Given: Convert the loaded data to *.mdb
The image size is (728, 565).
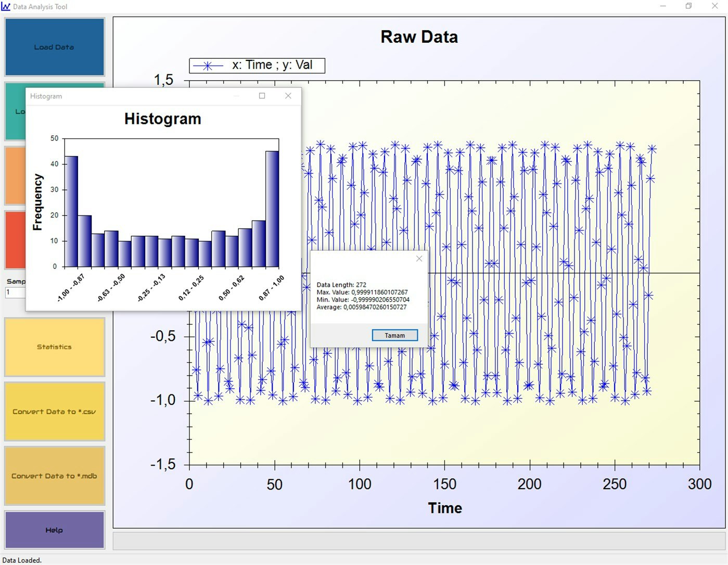Looking at the screenshot, I should [x=54, y=475].
